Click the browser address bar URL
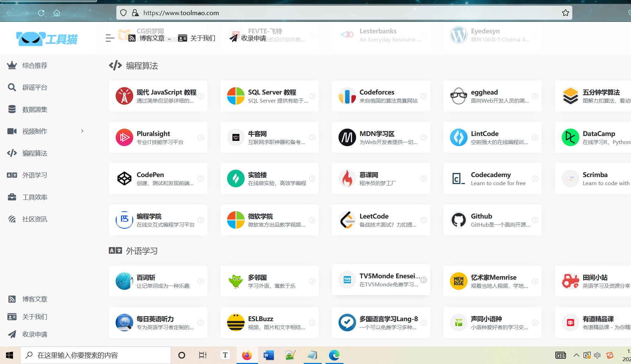 click(x=181, y=13)
